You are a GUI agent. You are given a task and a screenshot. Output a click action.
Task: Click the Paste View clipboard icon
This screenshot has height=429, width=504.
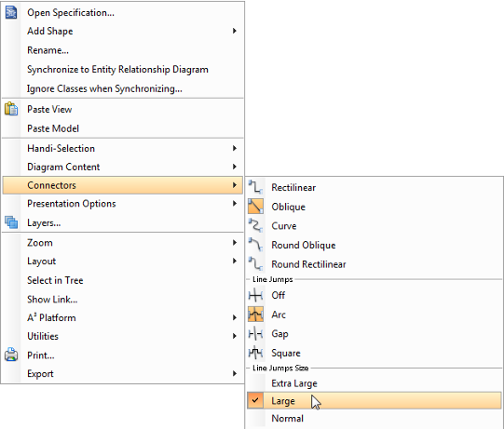11,109
